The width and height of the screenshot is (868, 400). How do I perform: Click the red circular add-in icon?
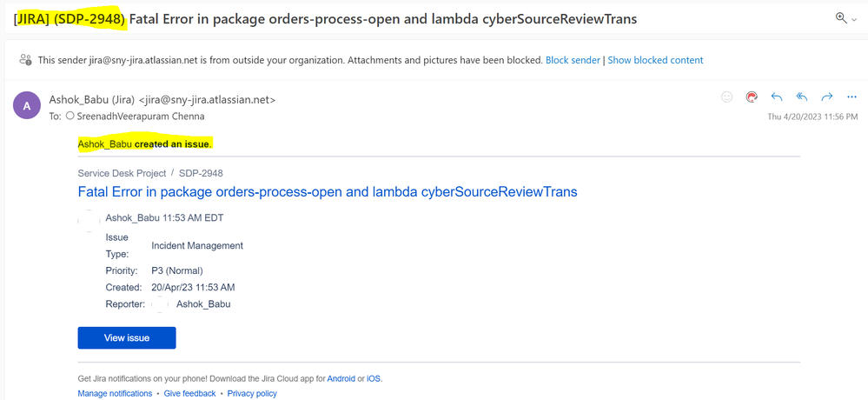[752, 97]
